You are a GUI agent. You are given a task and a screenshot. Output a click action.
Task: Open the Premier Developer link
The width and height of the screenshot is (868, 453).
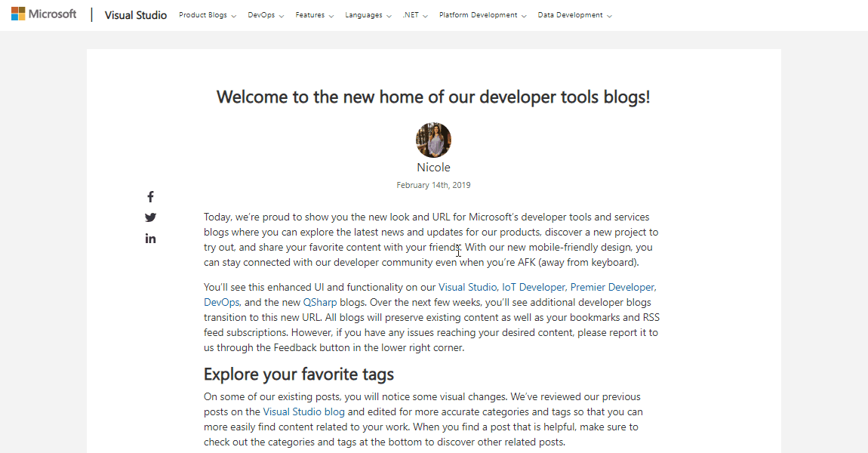[613, 287]
